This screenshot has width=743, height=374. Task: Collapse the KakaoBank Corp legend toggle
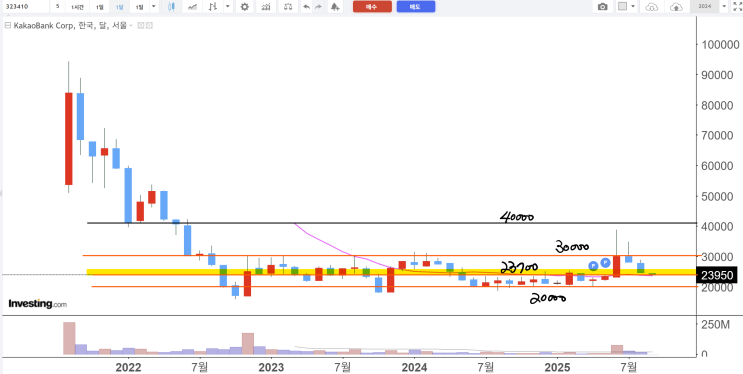(7, 26)
